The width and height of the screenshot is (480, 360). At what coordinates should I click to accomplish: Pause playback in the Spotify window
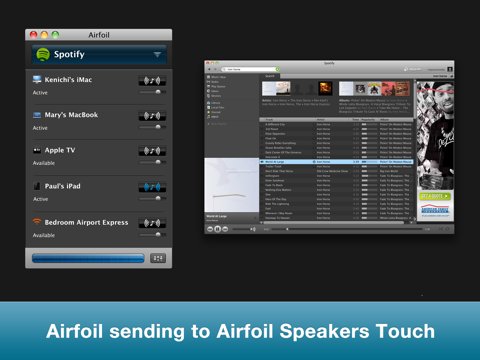tap(217, 229)
